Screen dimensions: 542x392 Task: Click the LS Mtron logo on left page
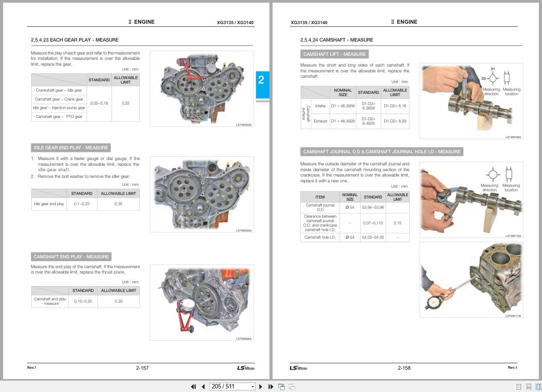tap(246, 368)
